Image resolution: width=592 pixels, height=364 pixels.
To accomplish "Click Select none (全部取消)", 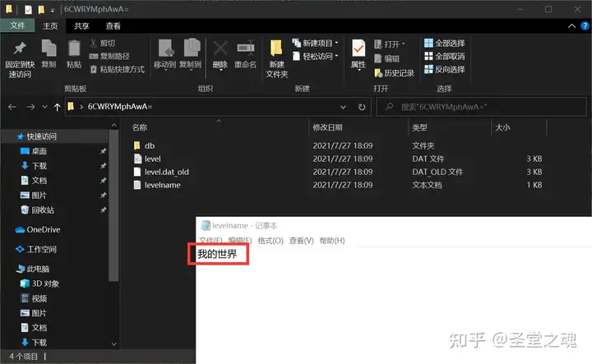I will click(444, 56).
